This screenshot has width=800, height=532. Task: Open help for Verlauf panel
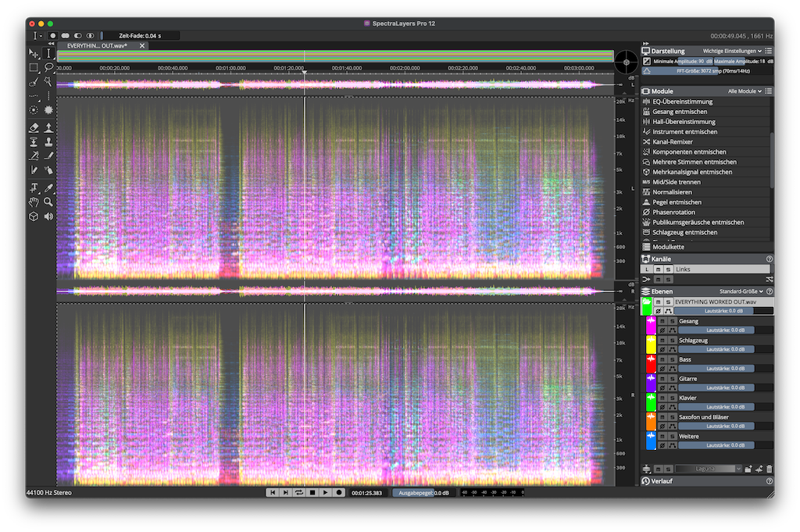pyautogui.click(x=769, y=481)
